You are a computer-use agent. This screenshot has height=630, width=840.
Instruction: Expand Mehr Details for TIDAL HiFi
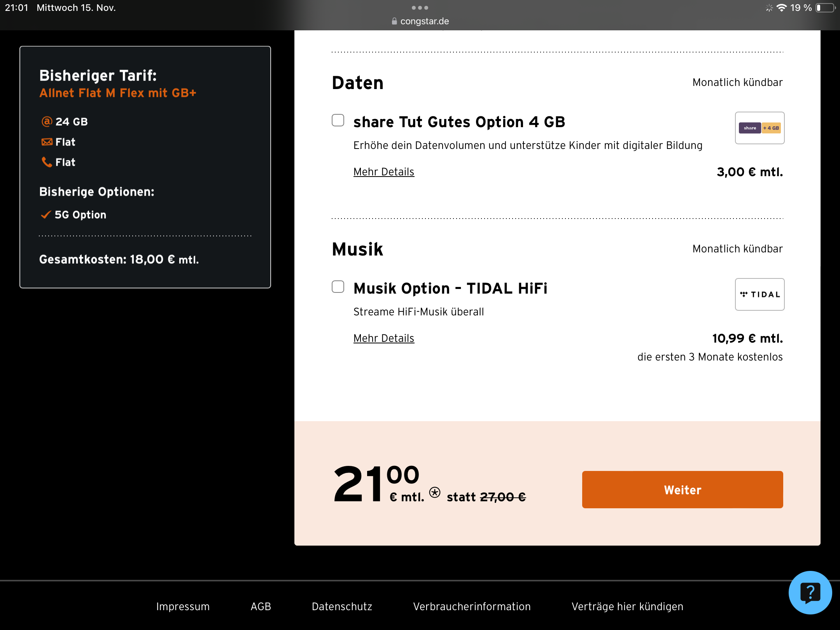(384, 338)
